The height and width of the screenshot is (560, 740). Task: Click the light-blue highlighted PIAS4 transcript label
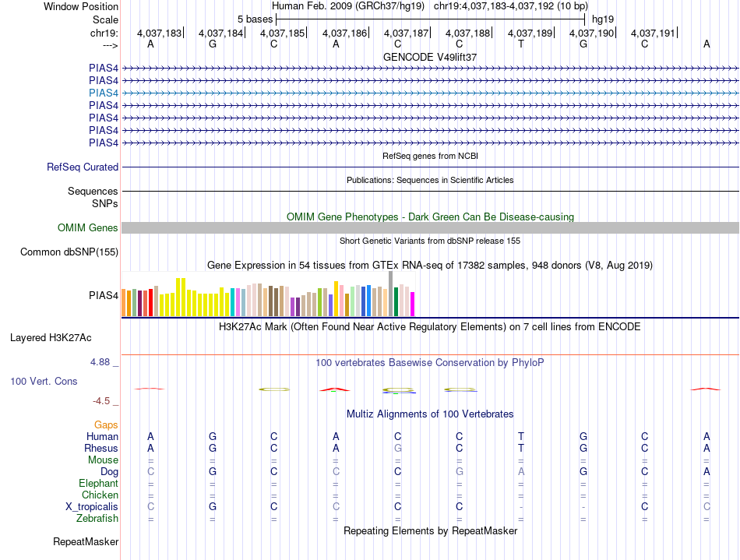tap(104, 93)
